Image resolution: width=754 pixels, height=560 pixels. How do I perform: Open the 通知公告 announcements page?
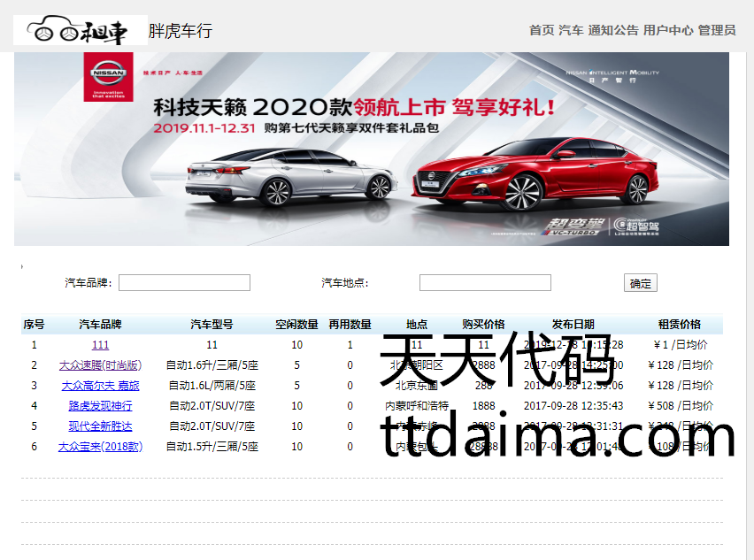(x=612, y=30)
